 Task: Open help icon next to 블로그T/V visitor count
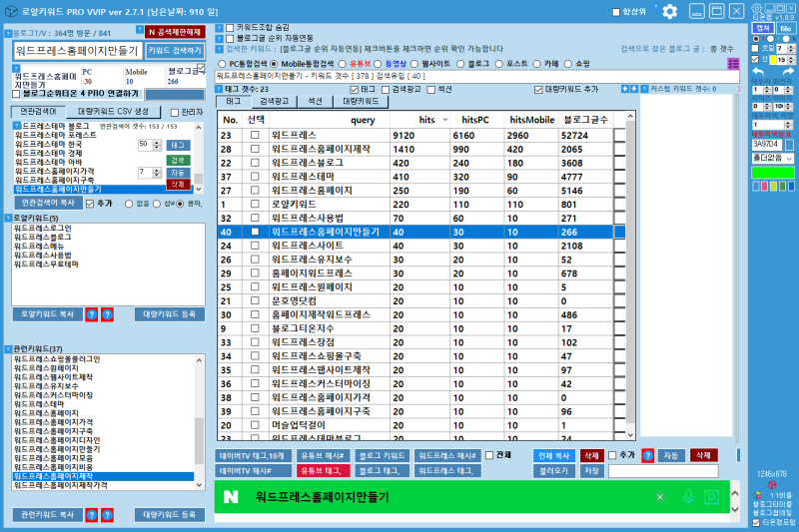8,34
